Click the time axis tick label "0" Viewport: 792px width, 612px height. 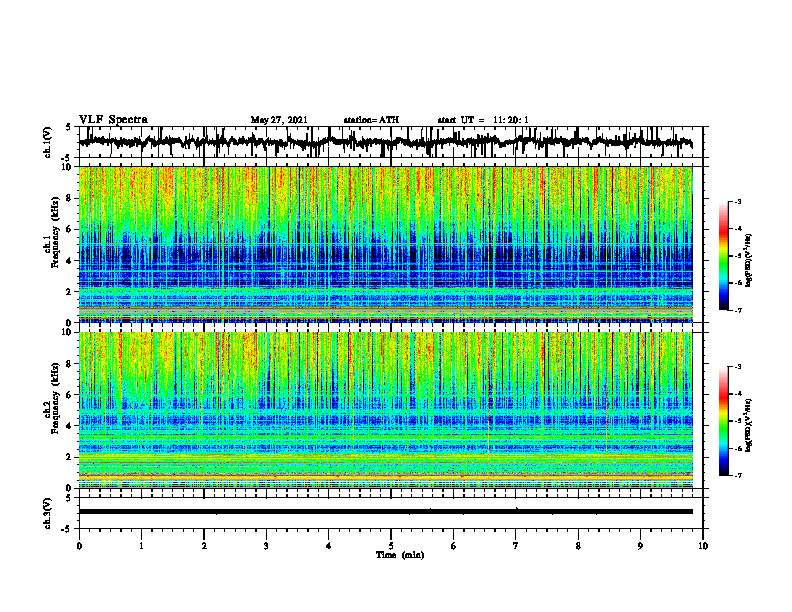pos(79,546)
